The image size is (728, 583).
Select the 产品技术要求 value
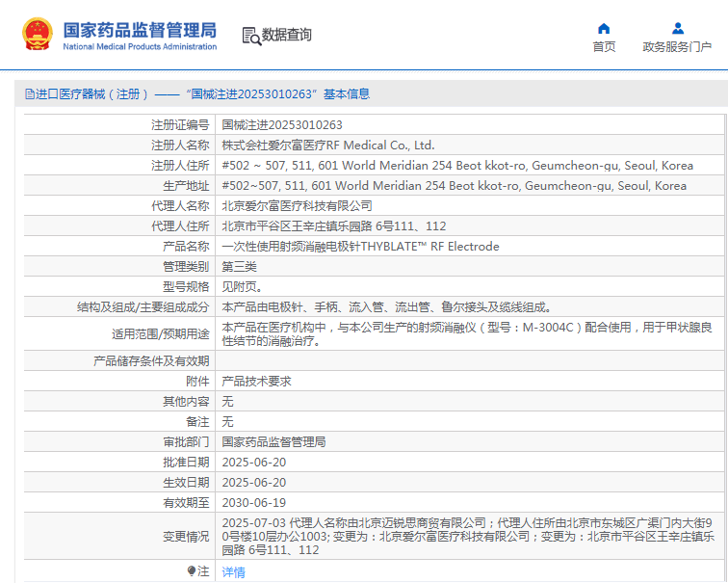click(x=256, y=382)
